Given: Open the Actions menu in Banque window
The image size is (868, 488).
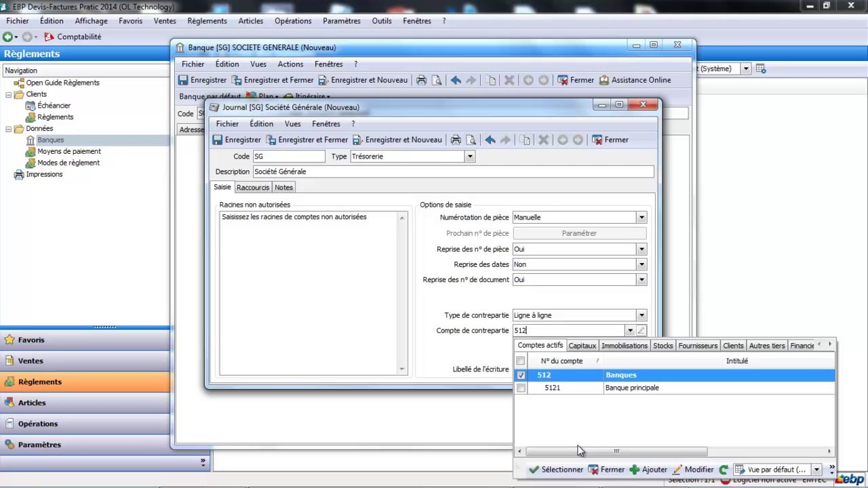Looking at the screenshot, I should [x=290, y=64].
